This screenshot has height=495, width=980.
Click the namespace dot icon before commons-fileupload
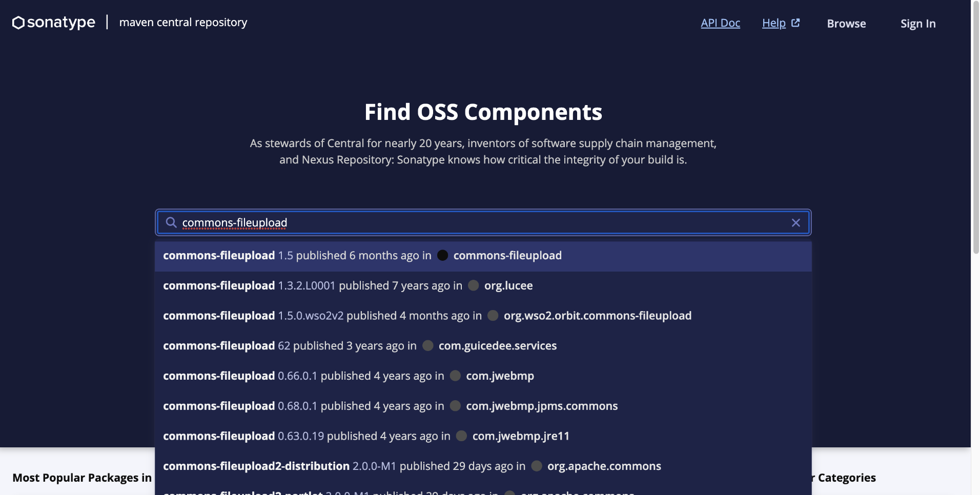click(x=443, y=255)
